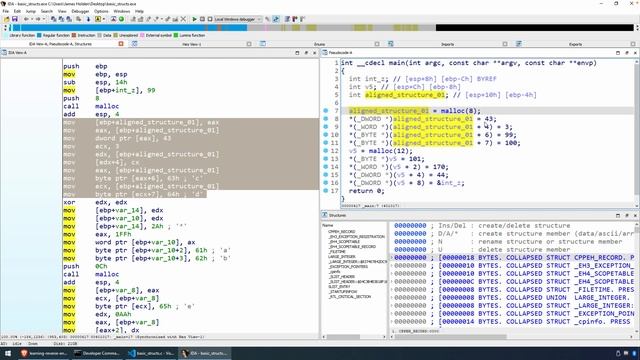Switch to the Hex View-1 tab
Image resolution: width=640 pixels, height=360 pixels.
click(x=191, y=44)
